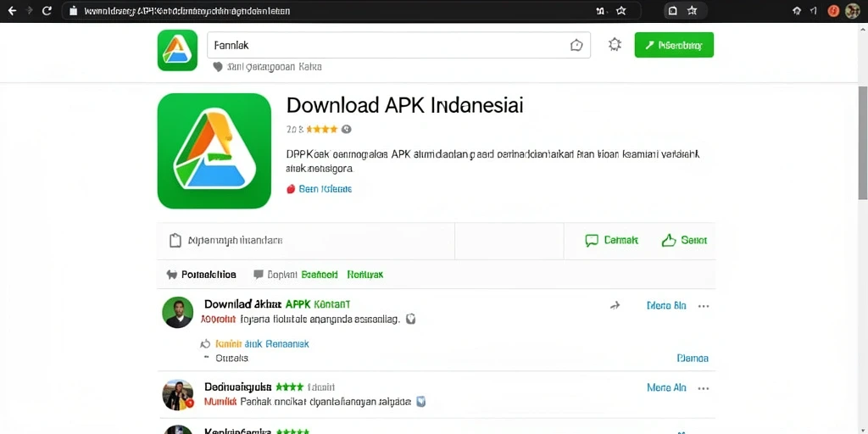
Task: Click the red icon before Sem Kleaae
Action: click(291, 189)
